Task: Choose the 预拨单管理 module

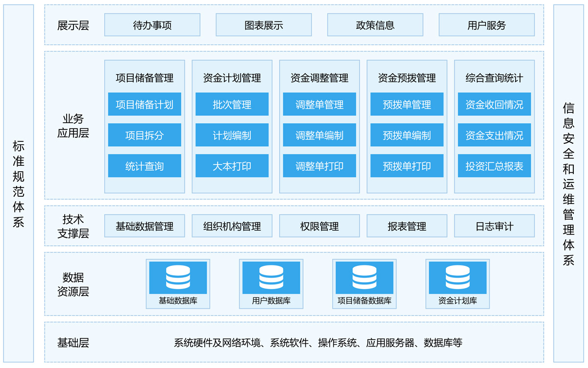Action: pyautogui.click(x=407, y=105)
